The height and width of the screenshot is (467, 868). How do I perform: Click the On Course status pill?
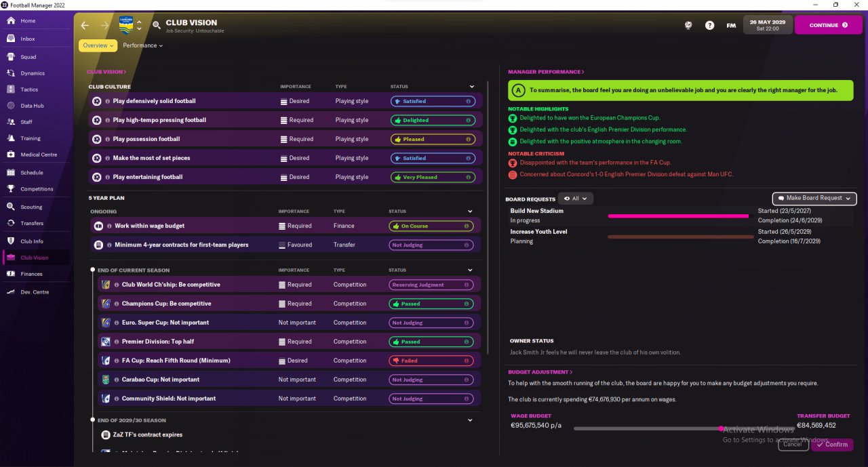(x=431, y=226)
